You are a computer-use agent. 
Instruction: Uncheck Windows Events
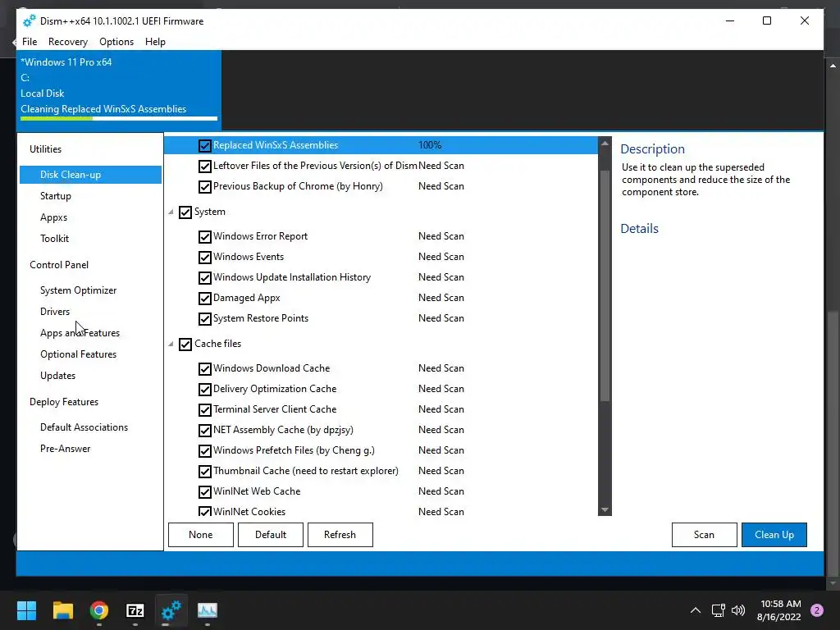coord(204,258)
